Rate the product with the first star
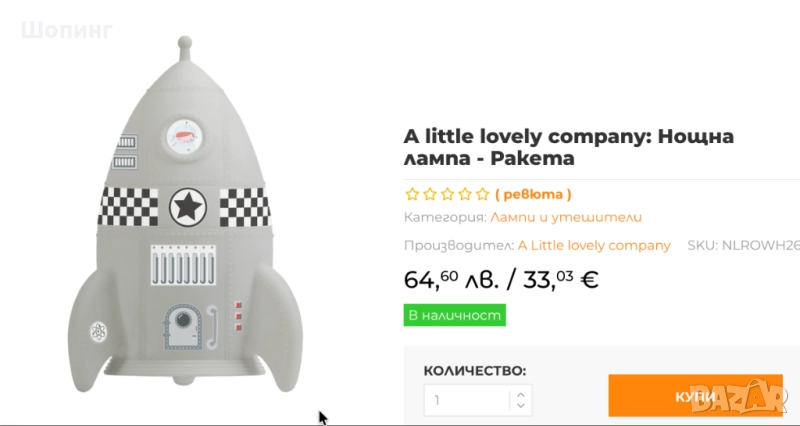The image size is (800, 426). pos(412,194)
